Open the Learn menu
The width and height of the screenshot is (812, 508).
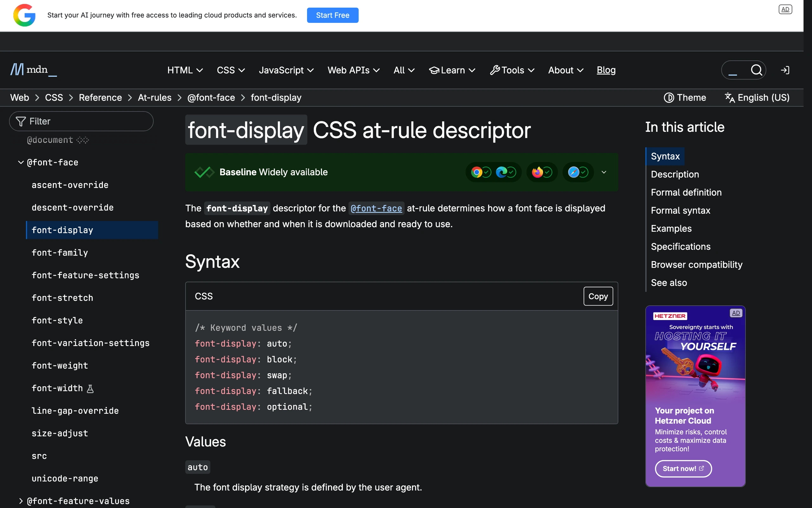(x=452, y=70)
